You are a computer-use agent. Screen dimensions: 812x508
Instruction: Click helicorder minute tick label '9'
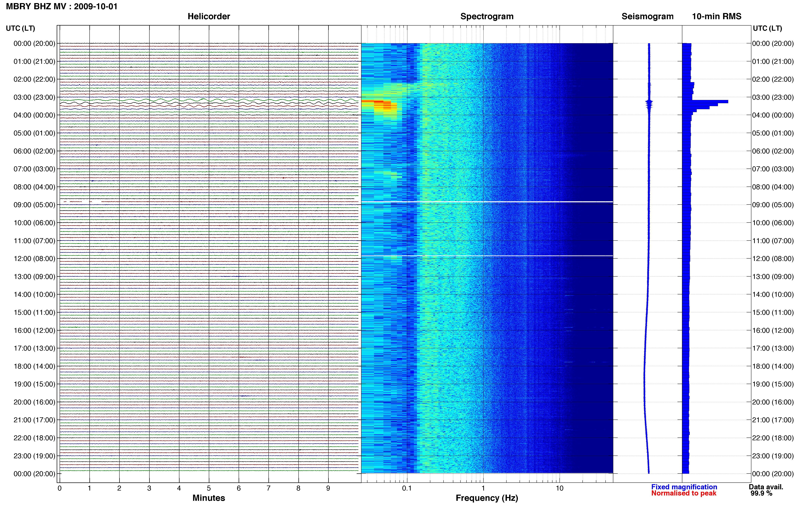click(328, 488)
